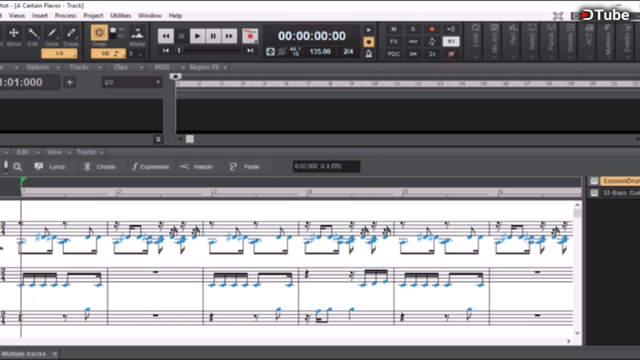
Task: Click the Fast Forward transport button
Action: (229, 36)
